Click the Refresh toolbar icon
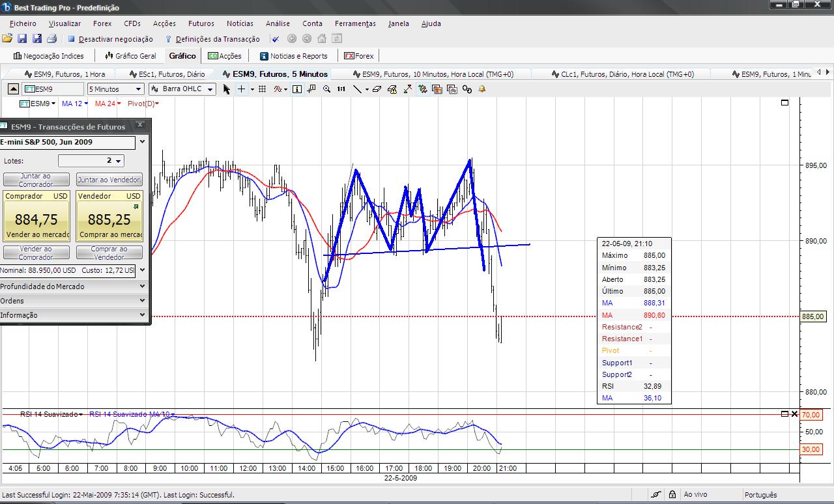The height and width of the screenshot is (504, 834). click(337, 39)
